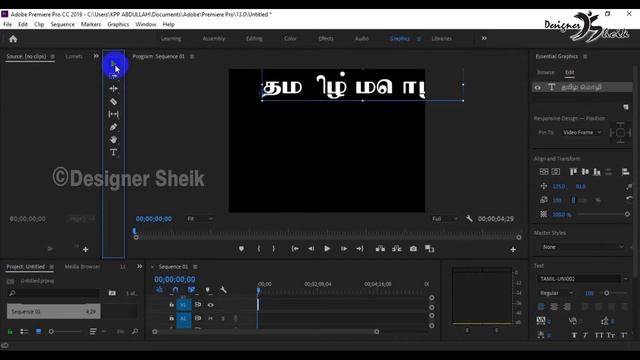Toggle Linked Selection in timeline
640x360 pixels.
[x=191, y=290]
